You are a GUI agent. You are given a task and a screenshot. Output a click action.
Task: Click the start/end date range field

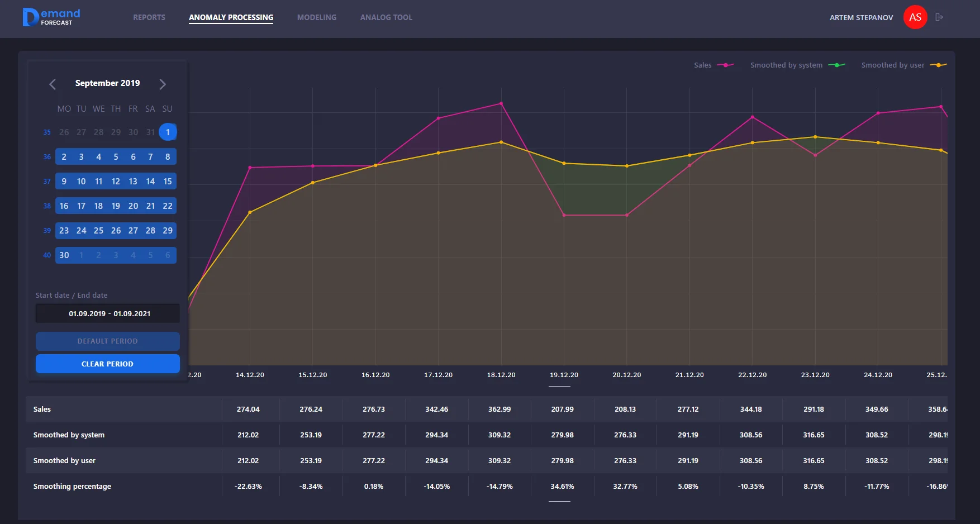click(x=108, y=313)
